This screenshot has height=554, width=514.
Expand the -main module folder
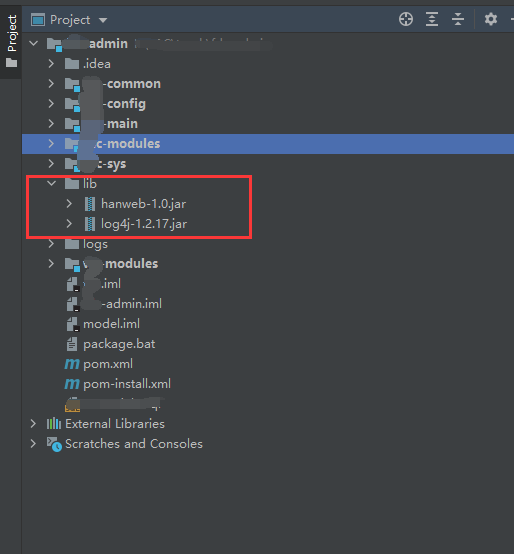[x=51, y=123]
